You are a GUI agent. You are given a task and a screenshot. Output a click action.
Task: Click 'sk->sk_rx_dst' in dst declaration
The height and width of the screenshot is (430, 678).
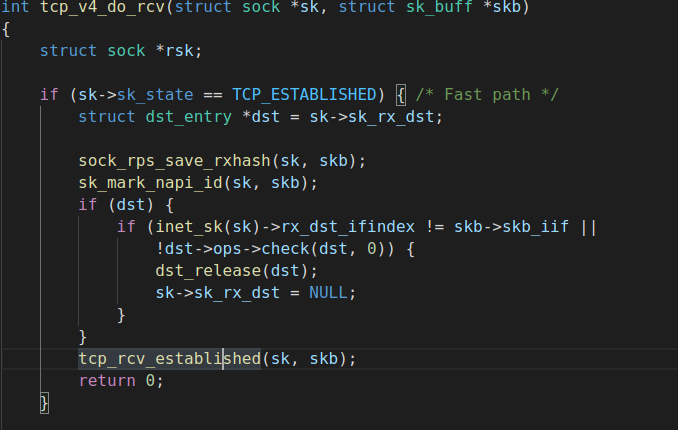point(371,117)
